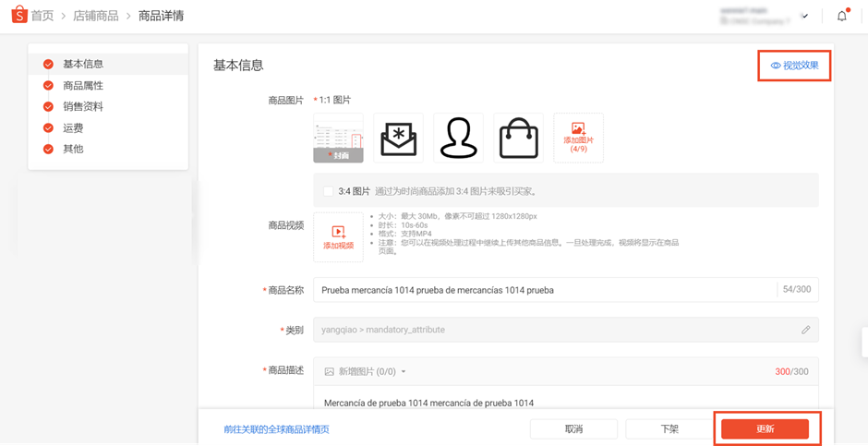Select the envelope product image thumbnail
The image size is (868, 446).
click(399, 138)
